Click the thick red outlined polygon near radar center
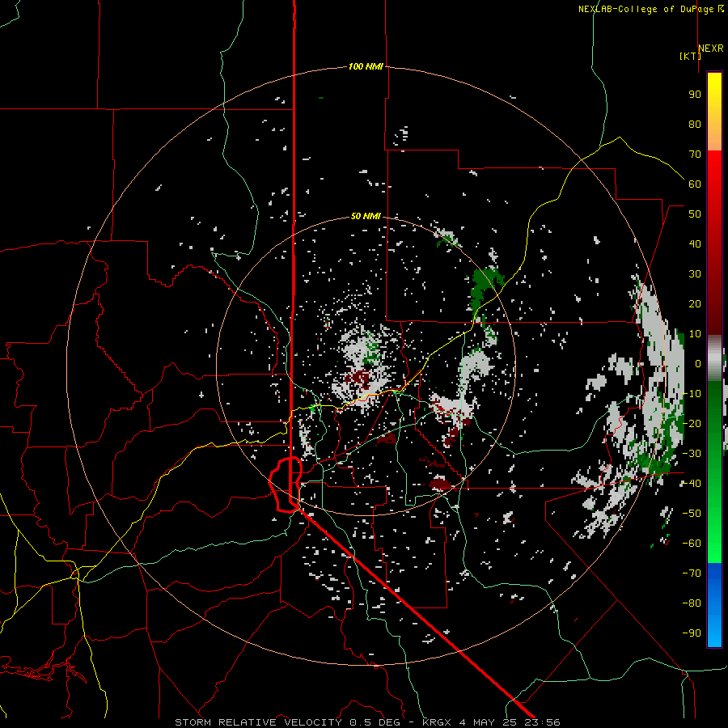 point(286,485)
